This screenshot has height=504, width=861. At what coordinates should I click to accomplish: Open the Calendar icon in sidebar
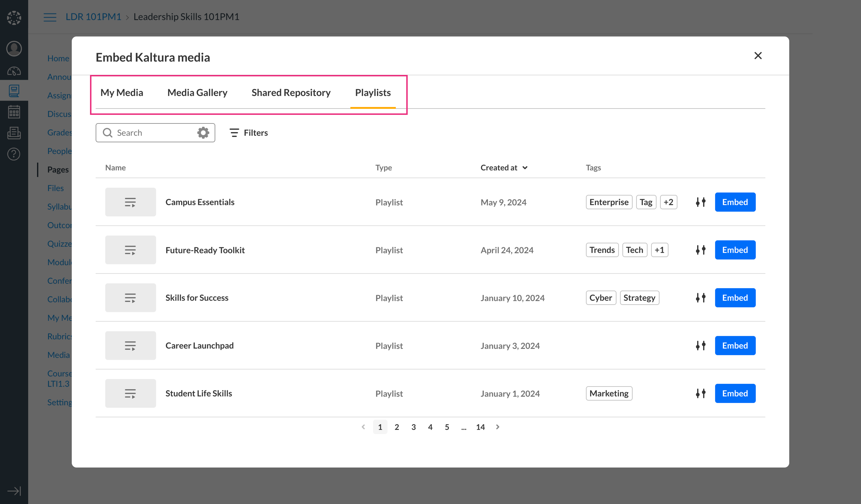(x=14, y=112)
